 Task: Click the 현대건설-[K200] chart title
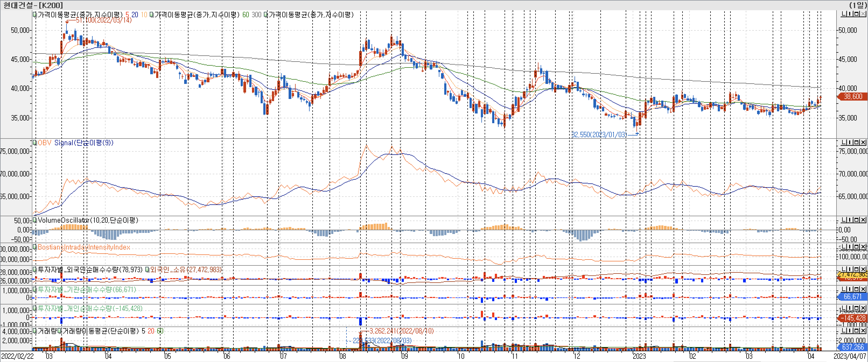(x=33, y=5)
